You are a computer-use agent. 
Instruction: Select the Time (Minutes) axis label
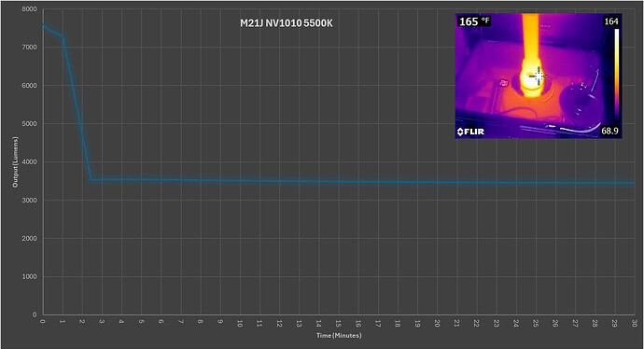click(x=339, y=335)
